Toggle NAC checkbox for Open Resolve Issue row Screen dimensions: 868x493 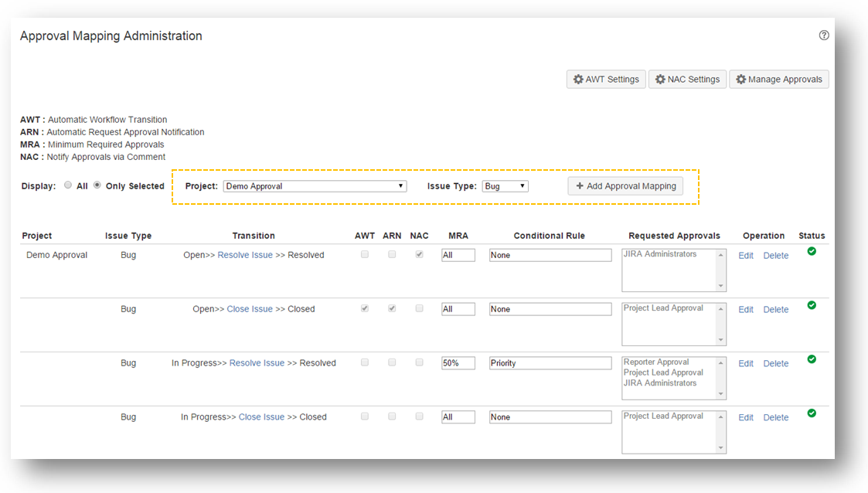pyautogui.click(x=419, y=254)
